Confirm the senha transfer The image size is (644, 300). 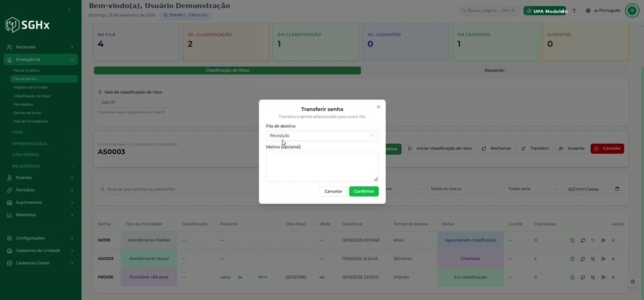click(364, 191)
